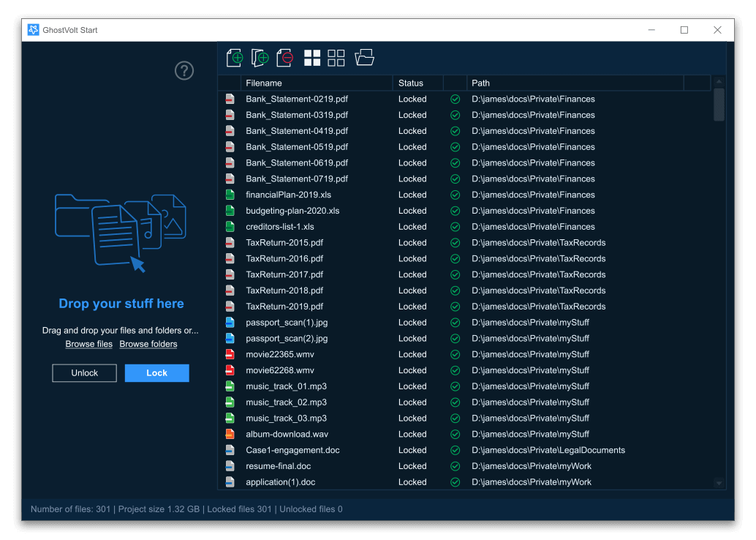Screen dimensions: 756x540
Task: Select TaxReturn-2017.pdf filename
Action: [284, 274]
